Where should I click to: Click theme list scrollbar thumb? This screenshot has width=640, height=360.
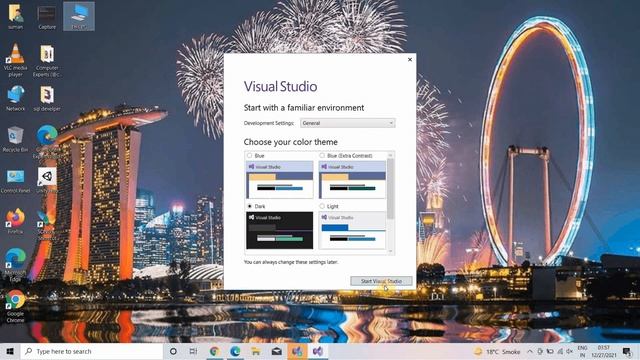(x=391, y=189)
